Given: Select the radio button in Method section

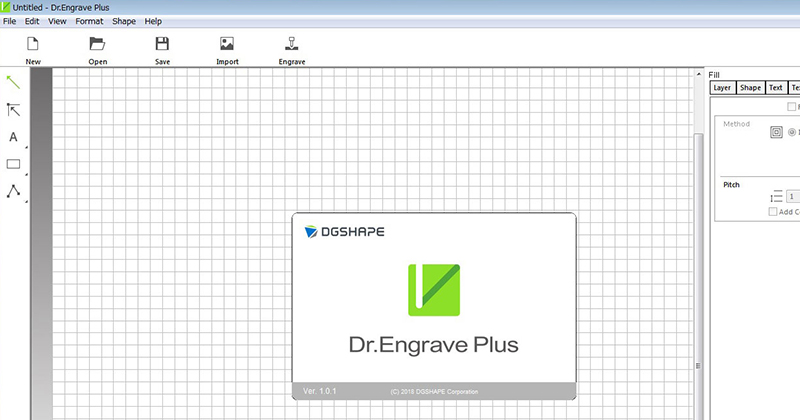Looking at the screenshot, I should tap(793, 132).
